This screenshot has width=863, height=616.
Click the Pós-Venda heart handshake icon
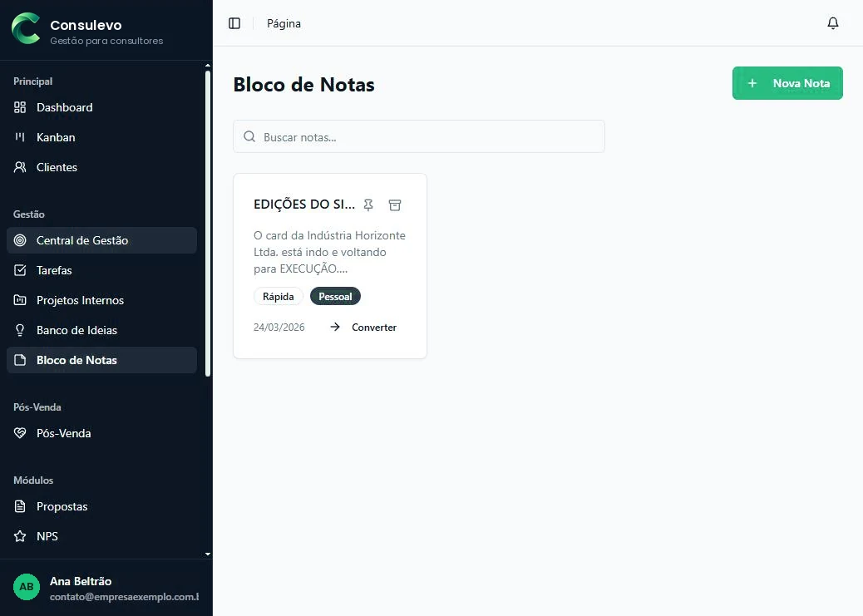point(20,433)
